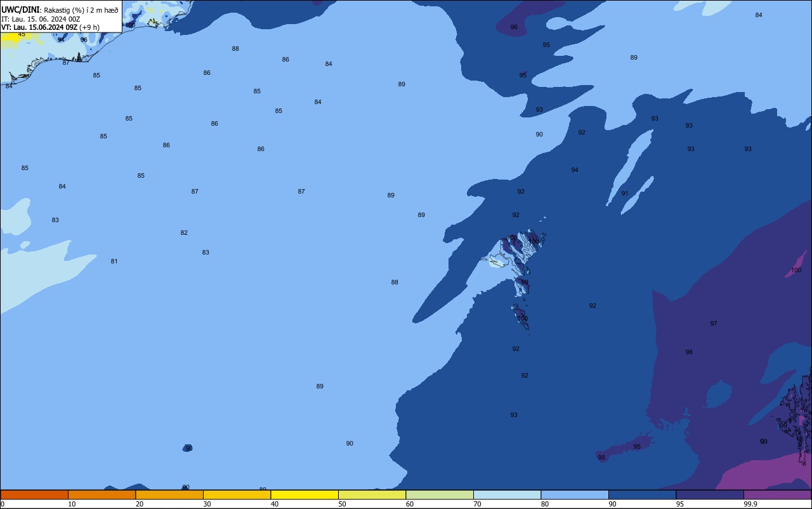This screenshot has height=509, width=812.
Task: Click the humidity value 91 on the map
Action: (x=625, y=194)
